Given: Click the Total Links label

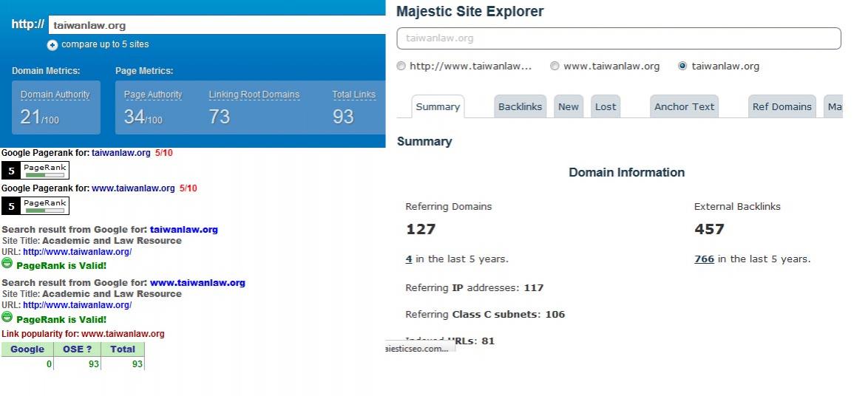Looking at the screenshot, I should tap(354, 95).
